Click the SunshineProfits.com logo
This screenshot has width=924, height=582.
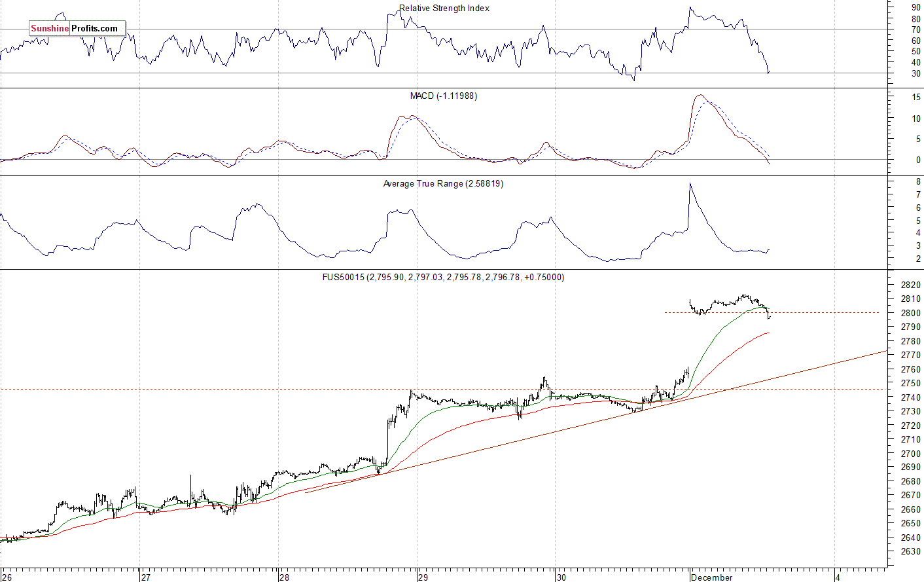click(x=77, y=28)
